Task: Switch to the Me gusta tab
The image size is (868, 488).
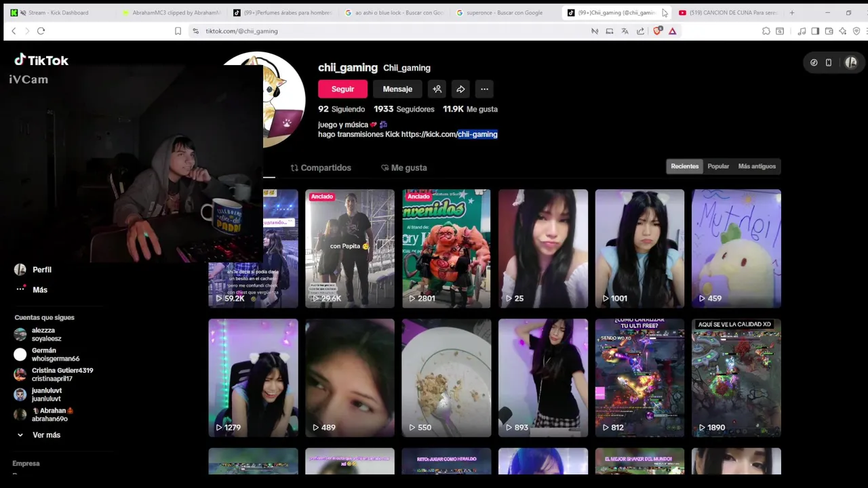Action: [404, 167]
